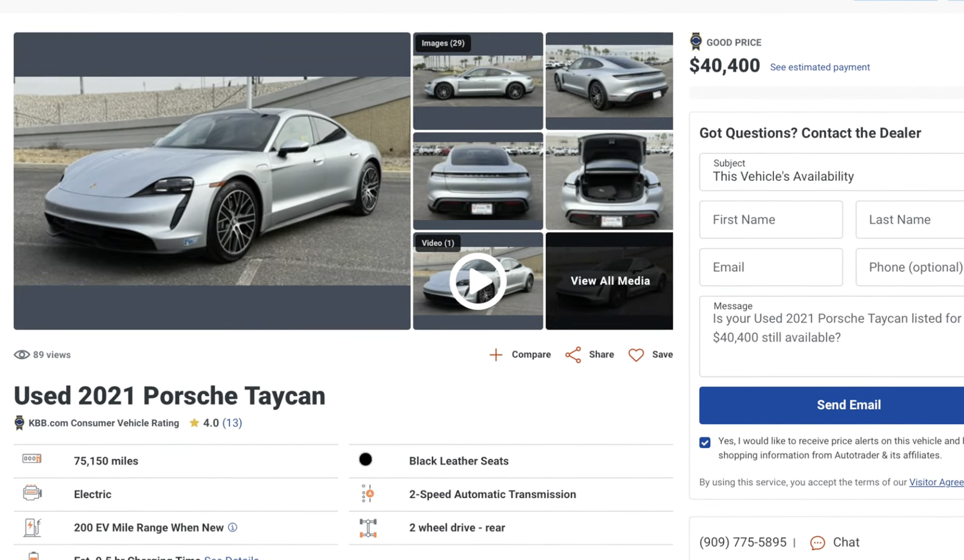964x560 pixels.
Task: Click the KBB.com Consumer Vehicle Rating text
Action: 104,423
